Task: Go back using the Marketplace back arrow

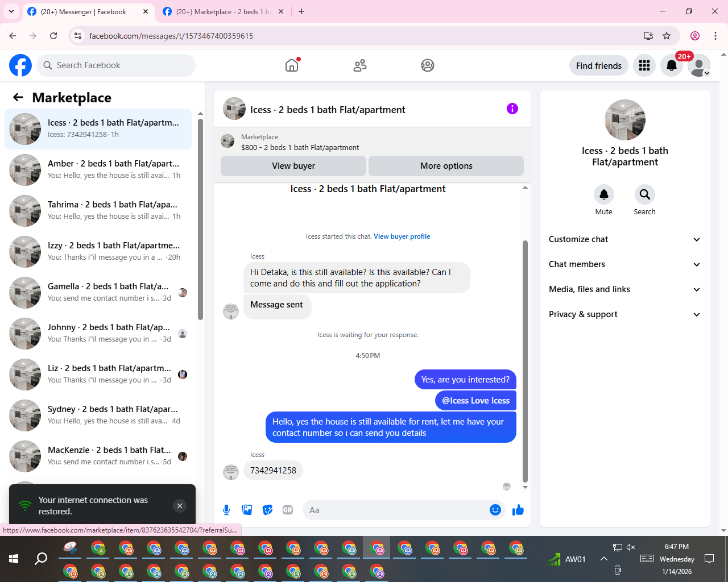Action: coord(18,97)
